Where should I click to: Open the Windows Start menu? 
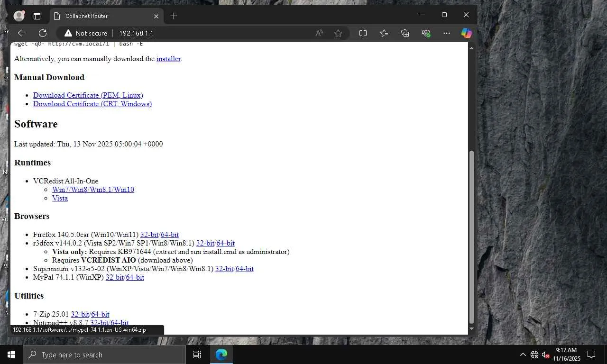click(11, 355)
